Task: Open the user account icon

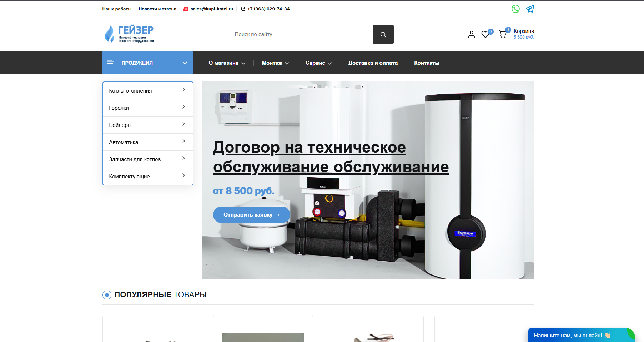Action: click(471, 34)
